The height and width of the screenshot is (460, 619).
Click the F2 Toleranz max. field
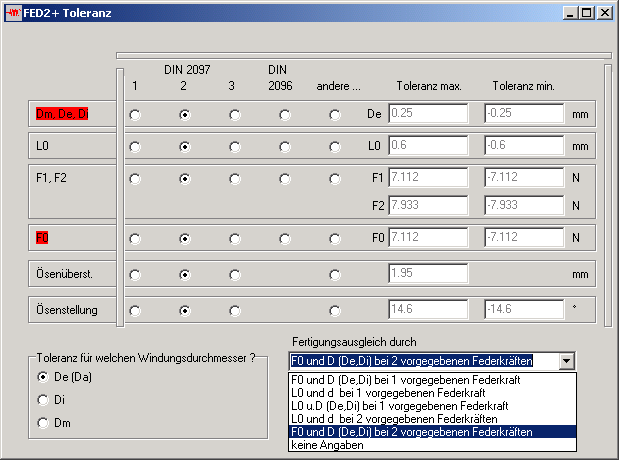coord(428,205)
